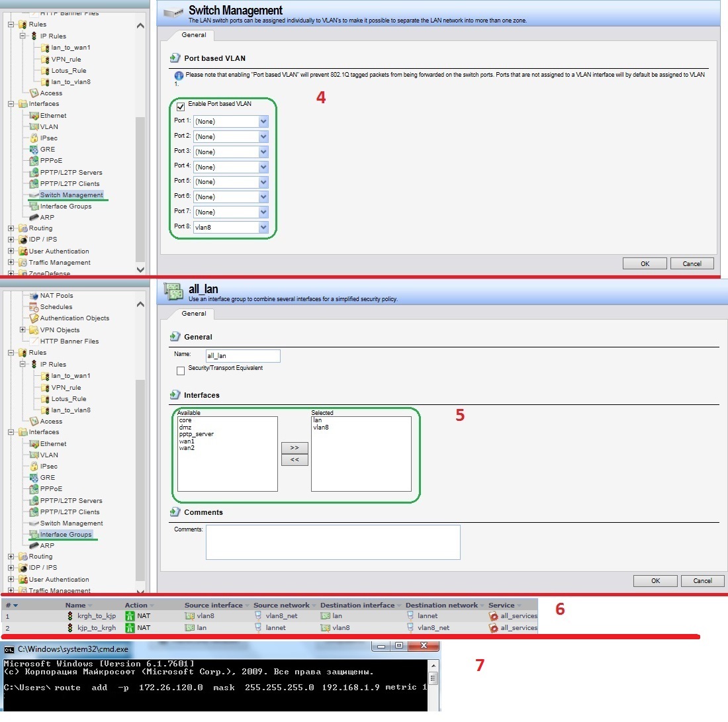Move interface to Selected with >> button

click(x=295, y=447)
